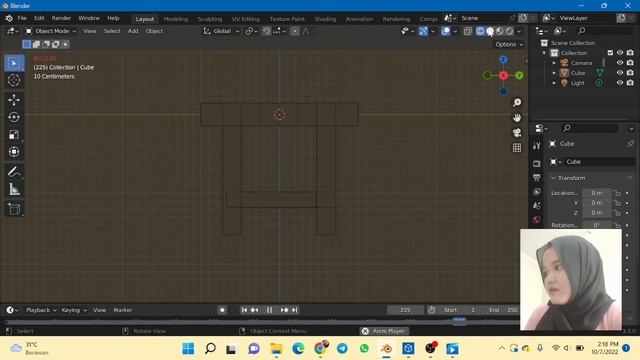The height and width of the screenshot is (360, 640).
Task: Switch to the Shading workspace tab
Action: point(325,19)
